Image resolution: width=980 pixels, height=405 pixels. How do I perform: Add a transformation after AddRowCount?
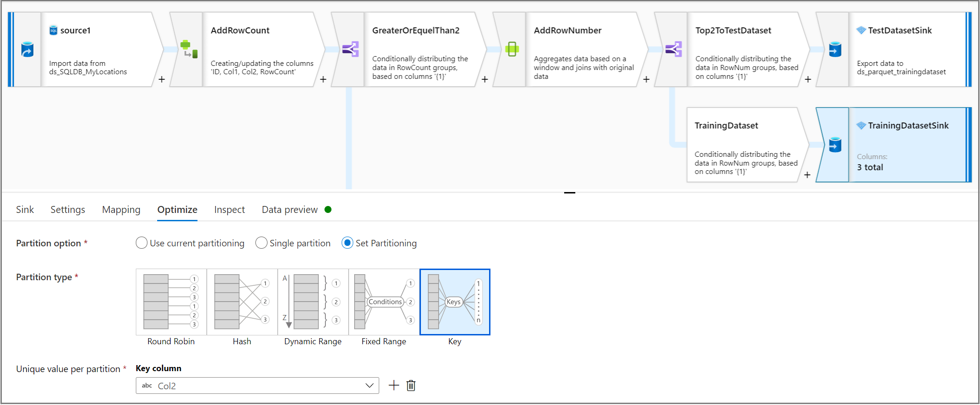[323, 79]
